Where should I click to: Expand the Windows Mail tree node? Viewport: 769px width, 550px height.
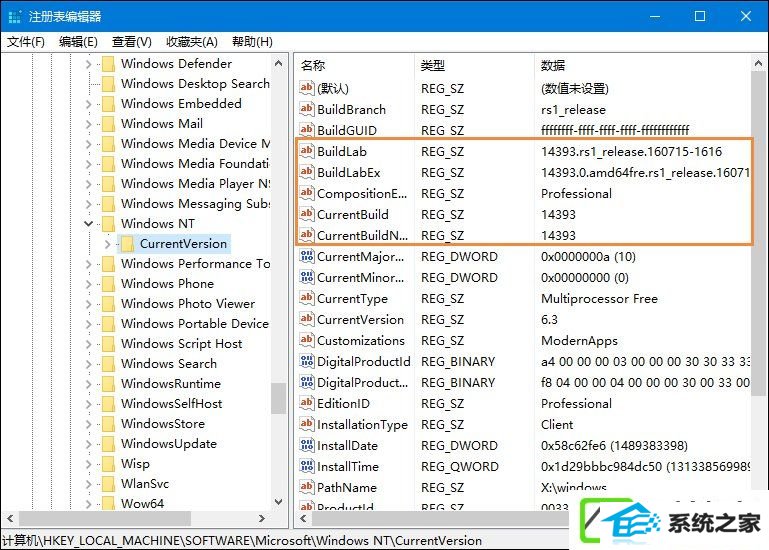88,124
